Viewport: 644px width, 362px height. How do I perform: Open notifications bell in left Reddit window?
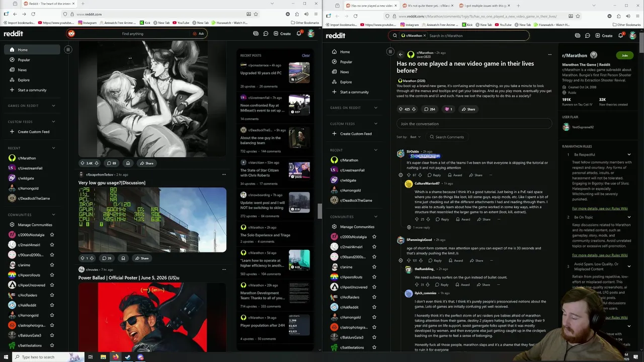click(298, 34)
